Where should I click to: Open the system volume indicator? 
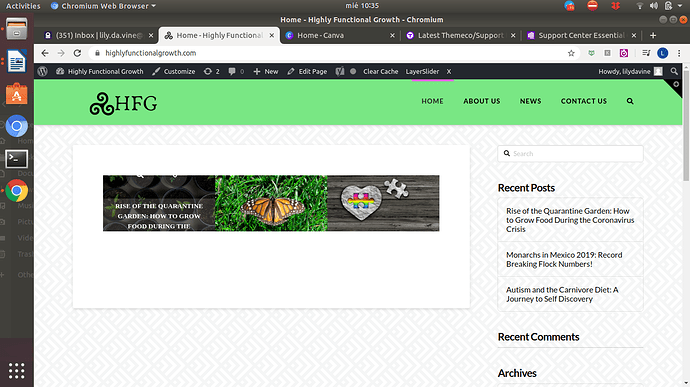(x=654, y=6)
